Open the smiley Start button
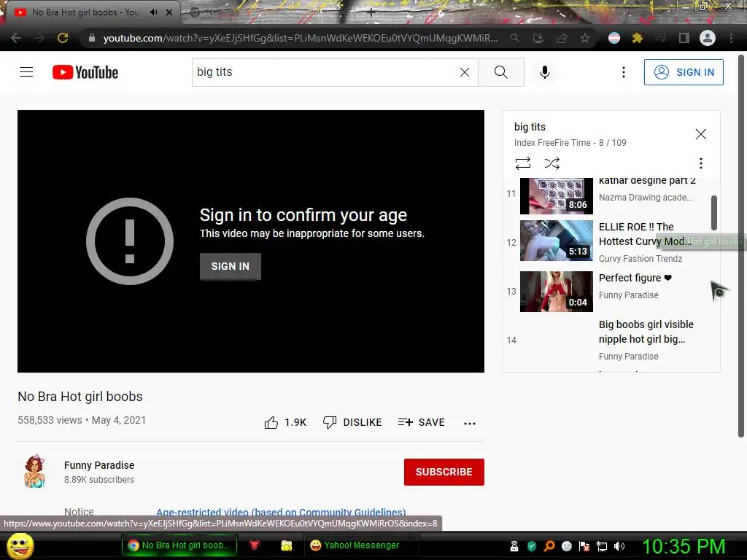Image resolution: width=747 pixels, height=560 pixels. [x=20, y=545]
